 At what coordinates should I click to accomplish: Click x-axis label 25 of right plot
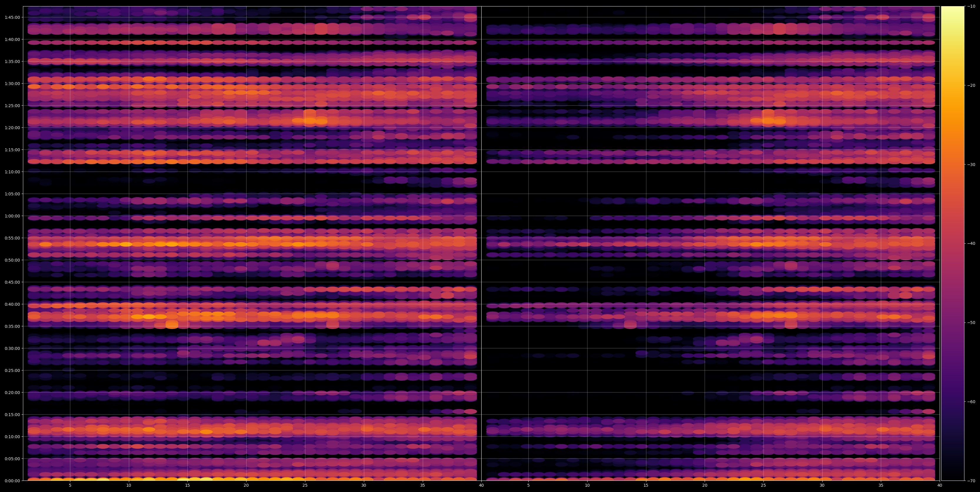coord(763,486)
